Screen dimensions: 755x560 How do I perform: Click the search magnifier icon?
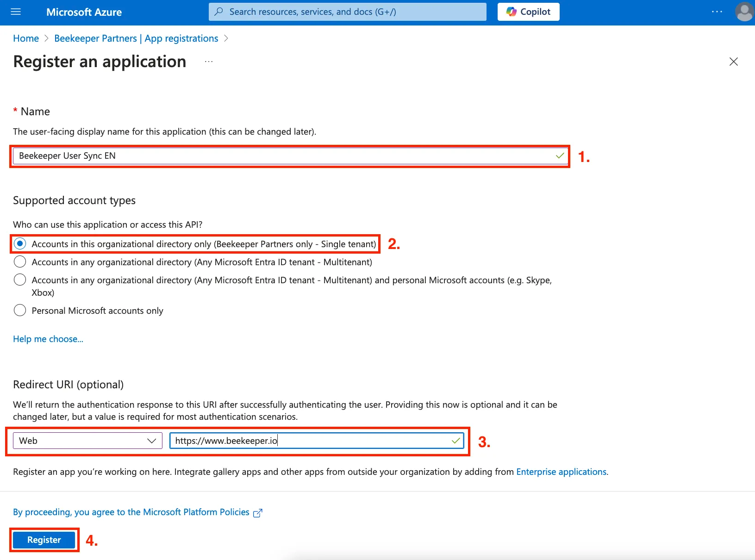click(x=219, y=12)
